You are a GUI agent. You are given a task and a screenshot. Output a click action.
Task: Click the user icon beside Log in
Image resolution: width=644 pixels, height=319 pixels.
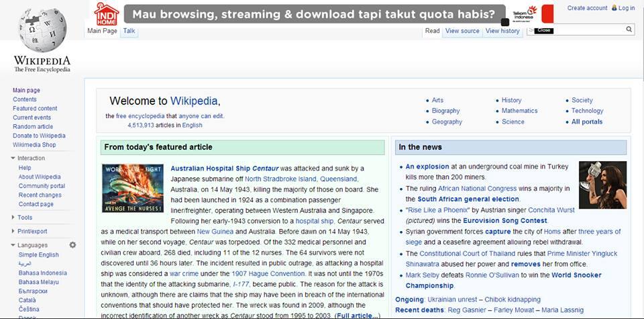coord(614,8)
